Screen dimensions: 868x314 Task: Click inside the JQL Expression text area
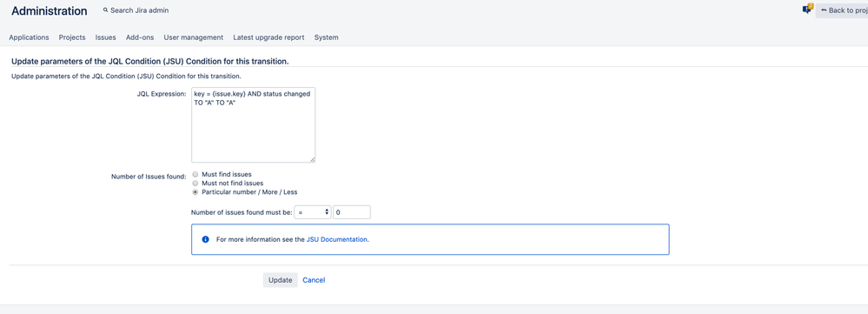pyautogui.click(x=254, y=124)
